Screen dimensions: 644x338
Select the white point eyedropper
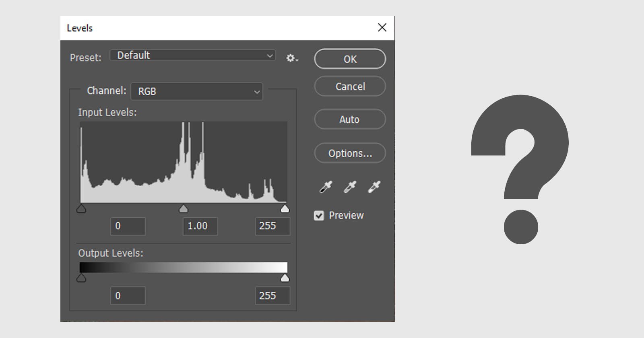coord(374,187)
